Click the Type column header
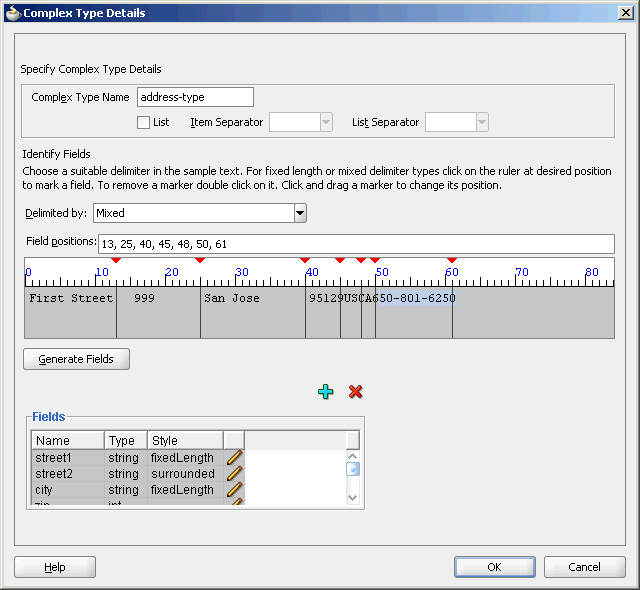Image resolution: width=640 pixels, height=590 pixels. pyautogui.click(x=126, y=440)
